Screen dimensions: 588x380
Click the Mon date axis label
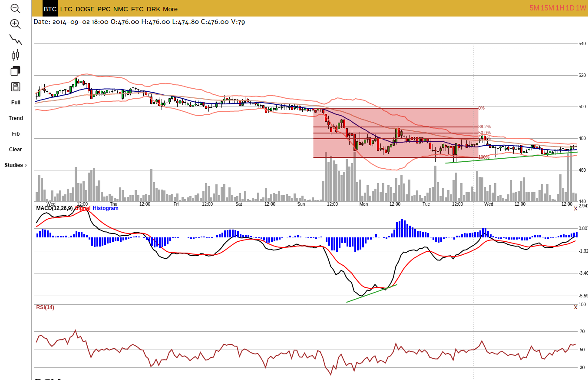point(363,204)
